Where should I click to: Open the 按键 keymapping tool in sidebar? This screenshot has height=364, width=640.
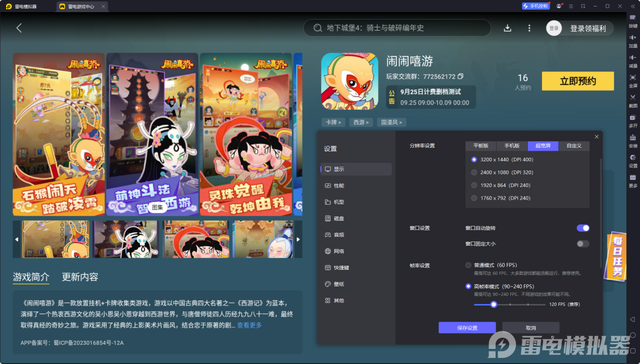(633, 20)
